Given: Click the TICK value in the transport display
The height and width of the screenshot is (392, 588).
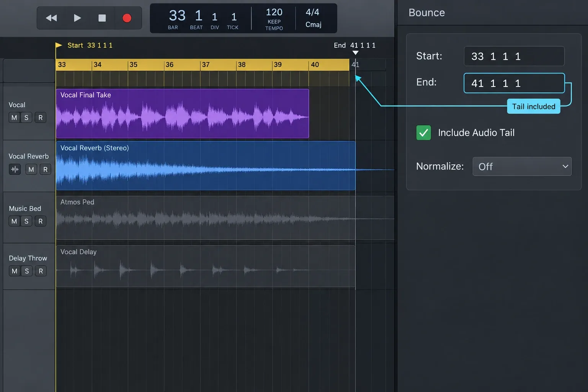Looking at the screenshot, I should pyautogui.click(x=234, y=17).
